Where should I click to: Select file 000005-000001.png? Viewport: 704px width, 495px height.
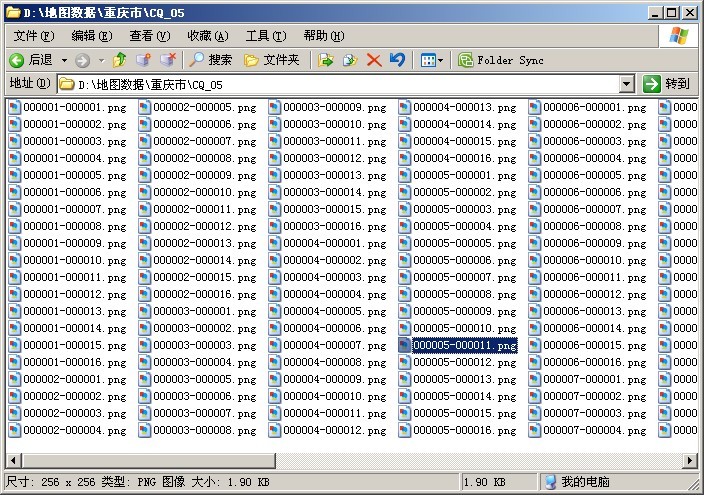click(x=458, y=176)
